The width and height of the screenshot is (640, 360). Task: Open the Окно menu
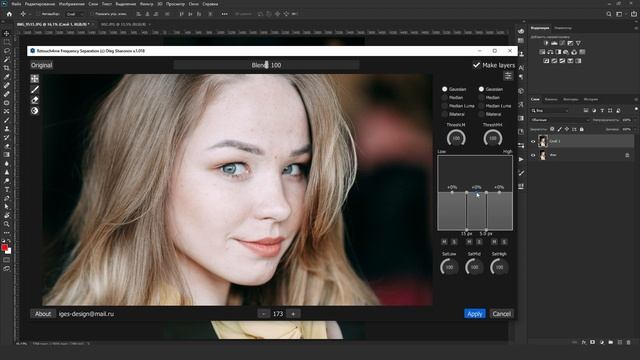pyautogui.click(x=193, y=4)
